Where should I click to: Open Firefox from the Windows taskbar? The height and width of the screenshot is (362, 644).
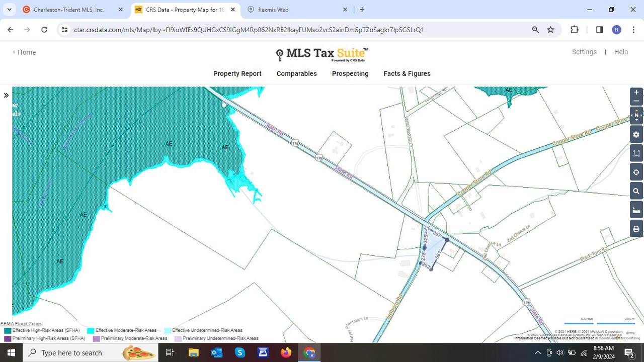286,352
